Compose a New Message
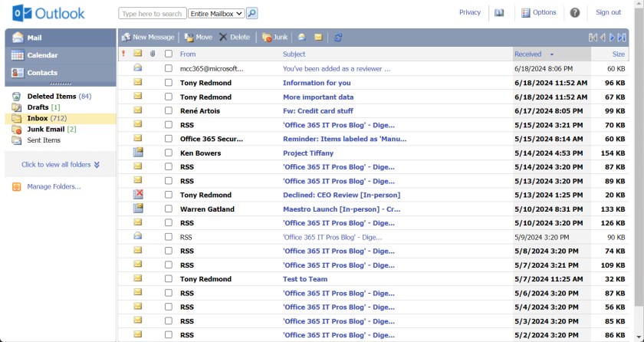Viewport: 644px width, 342px height. pos(148,38)
